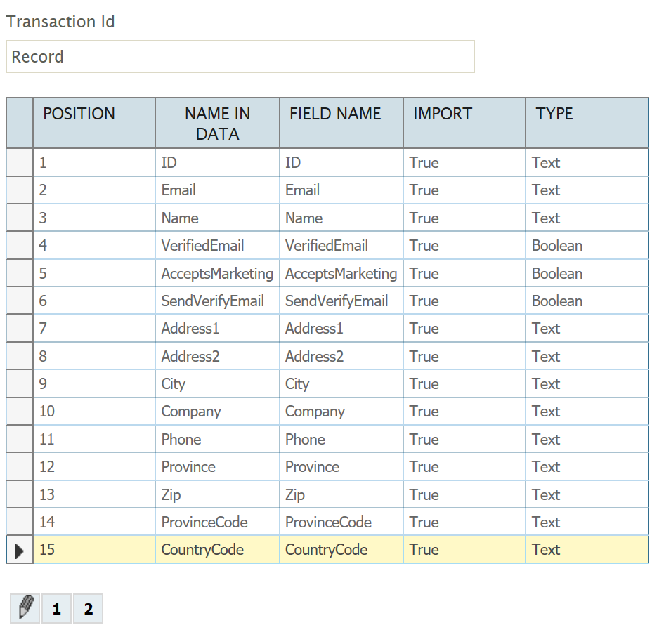Screen dimensions: 671x644
Task: Select the row indicator arrow for row 15
Action: (20, 550)
